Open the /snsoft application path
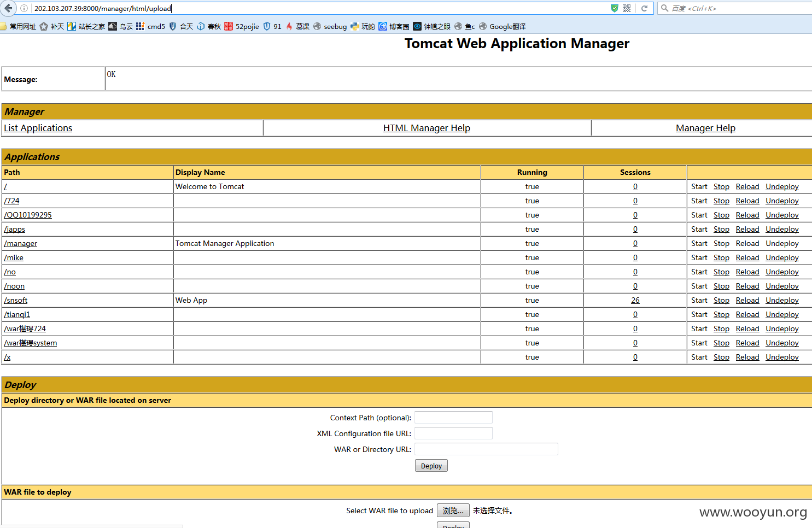 [x=15, y=300]
